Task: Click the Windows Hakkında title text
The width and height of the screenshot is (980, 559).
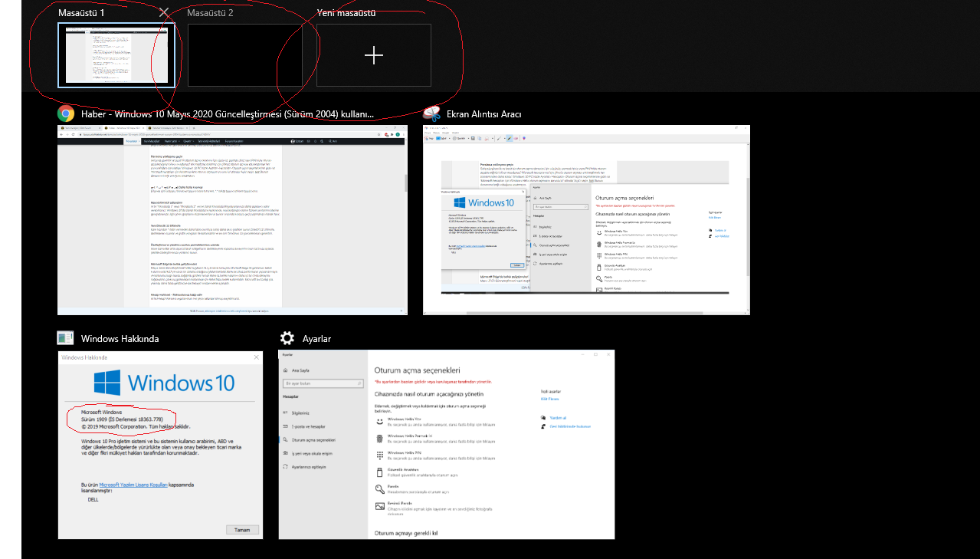Action: tap(120, 338)
